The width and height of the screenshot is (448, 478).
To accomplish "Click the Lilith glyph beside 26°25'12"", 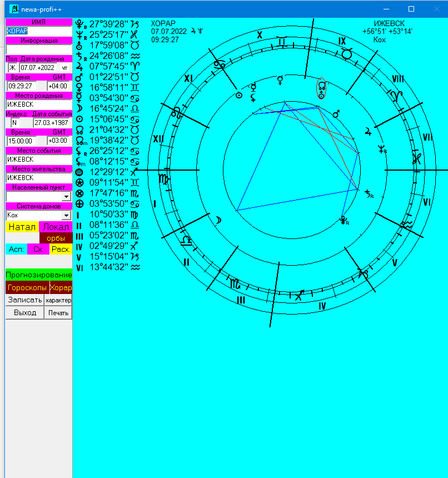I will [79, 151].
